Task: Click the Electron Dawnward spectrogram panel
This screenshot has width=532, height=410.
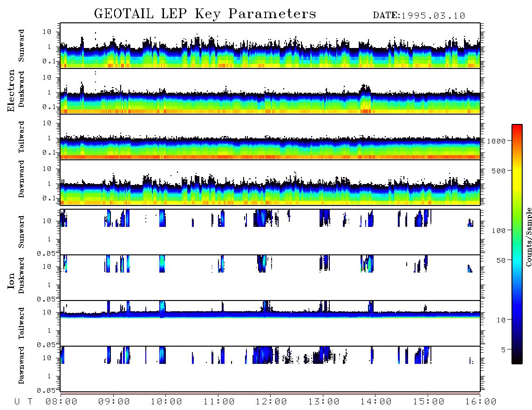Action: 270,183
